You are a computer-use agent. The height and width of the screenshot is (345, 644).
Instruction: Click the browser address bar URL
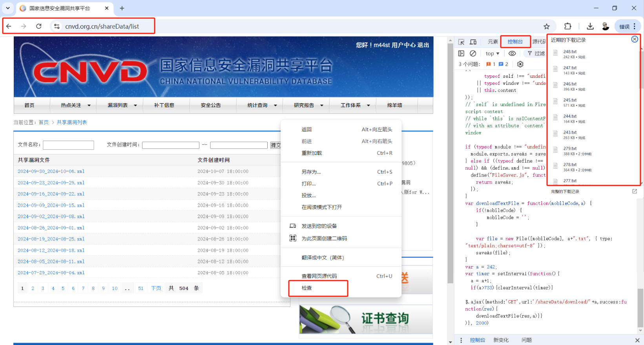[102, 26]
